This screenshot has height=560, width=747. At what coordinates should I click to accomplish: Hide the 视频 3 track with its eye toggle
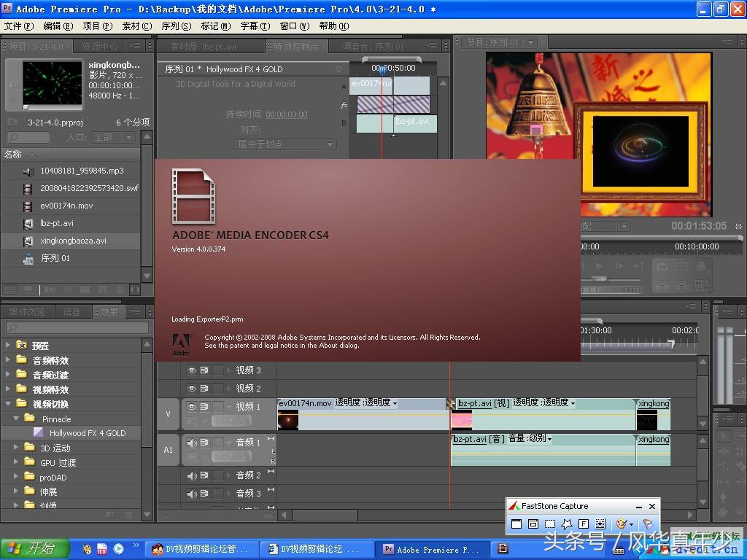tap(193, 370)
